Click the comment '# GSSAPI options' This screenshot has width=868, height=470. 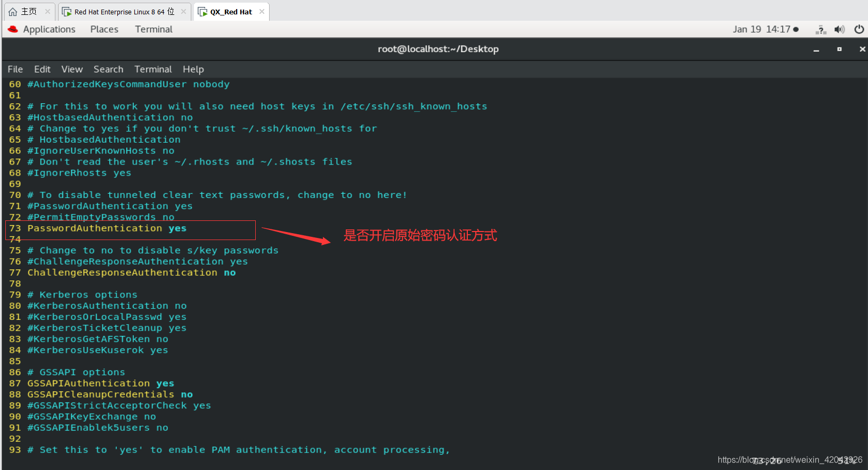pos(76,373)
